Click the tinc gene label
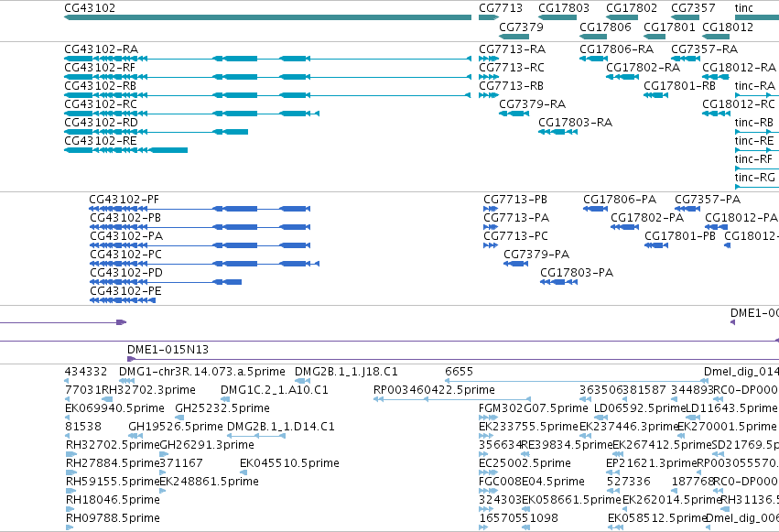The image size is (779, 532). coord(743,8)
